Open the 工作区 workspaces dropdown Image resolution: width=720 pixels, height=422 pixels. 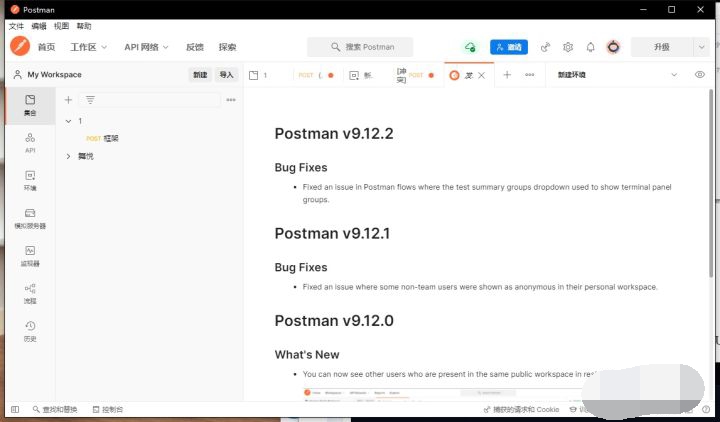point(89,47)
